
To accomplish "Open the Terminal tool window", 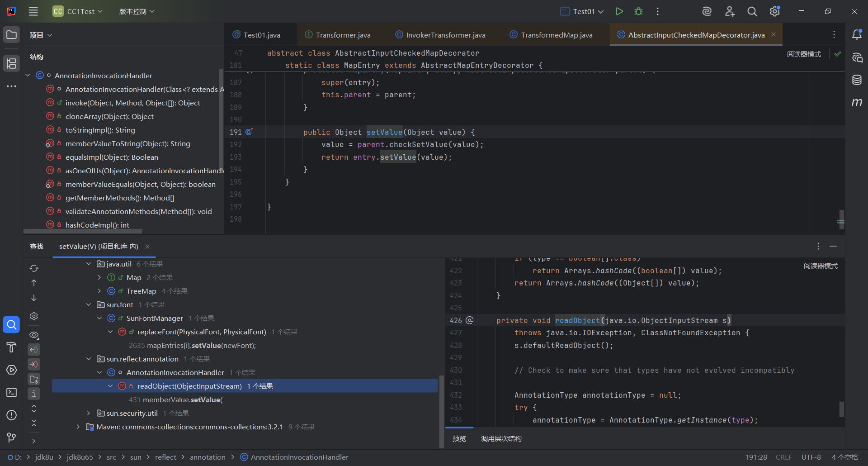I will (x=11, y=392).
